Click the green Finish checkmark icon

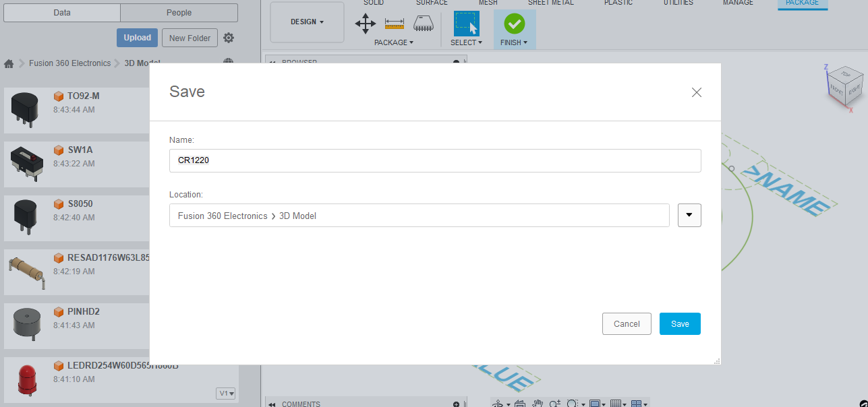[x=514, y=24]
